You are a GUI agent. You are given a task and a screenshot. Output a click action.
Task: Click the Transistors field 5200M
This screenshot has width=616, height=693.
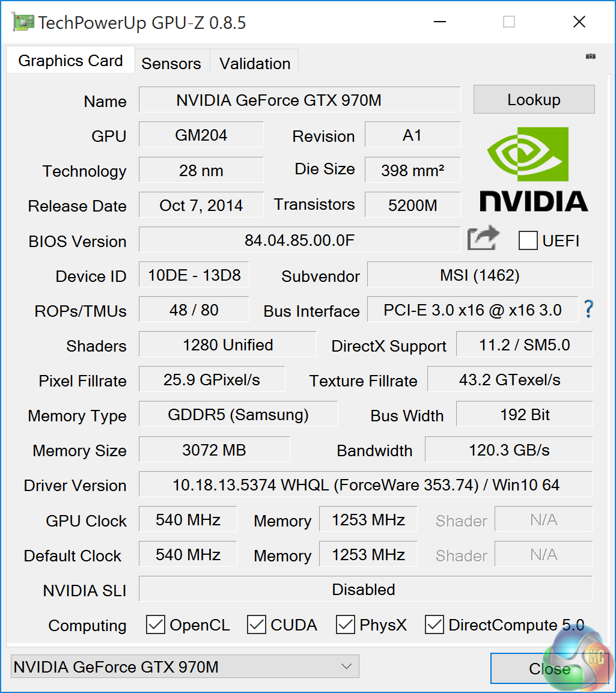pyautogui.click(x=412, y=204)
